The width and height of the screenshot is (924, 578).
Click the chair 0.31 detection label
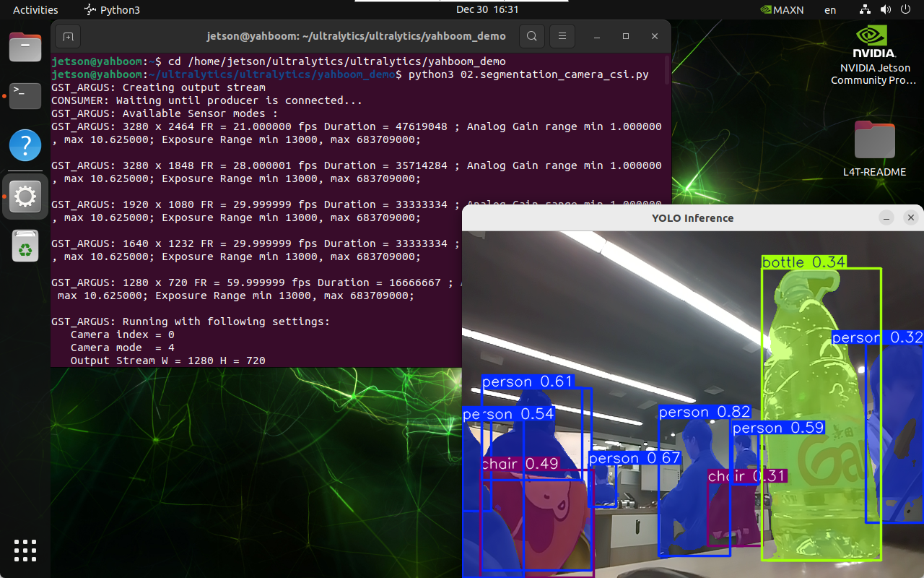point(747,476)
